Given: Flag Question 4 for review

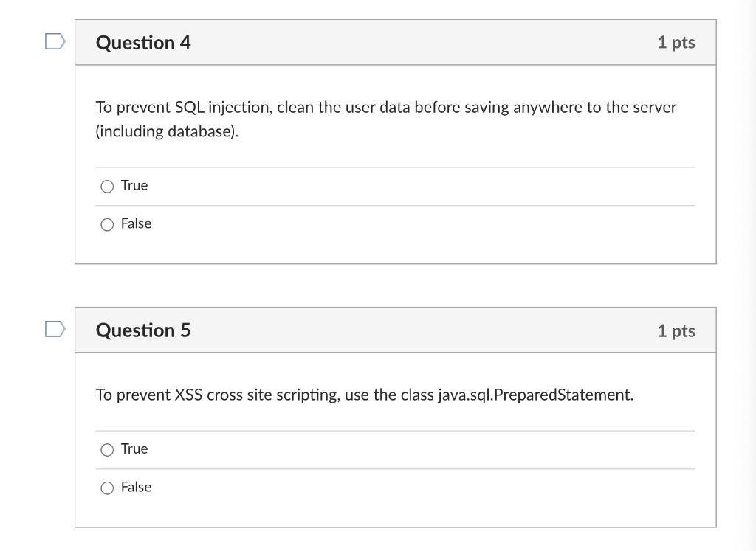Looking at the screenshot, I should [54, 42].
